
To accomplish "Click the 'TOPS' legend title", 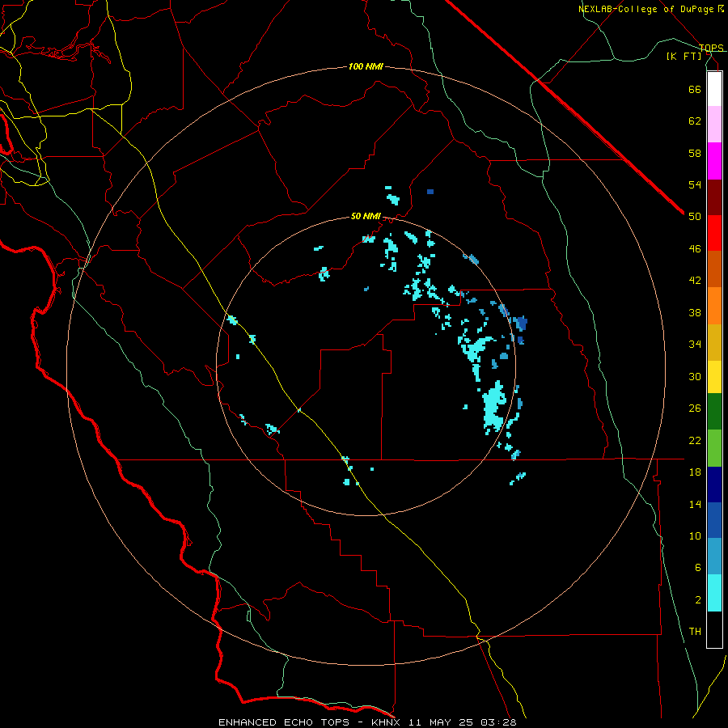I will [711, 48].
